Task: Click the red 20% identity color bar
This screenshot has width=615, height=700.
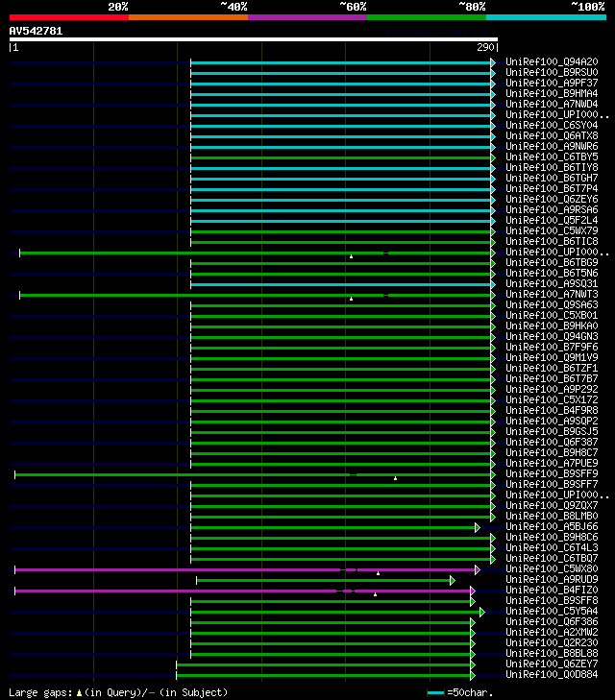Action: (x=69, y=17)
